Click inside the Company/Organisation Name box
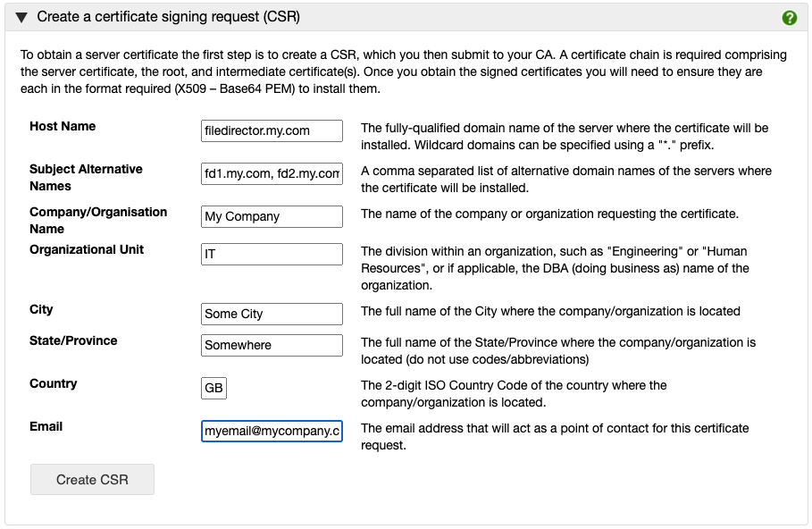The height and width of the screenshot is (529, 812). (272, 216)
